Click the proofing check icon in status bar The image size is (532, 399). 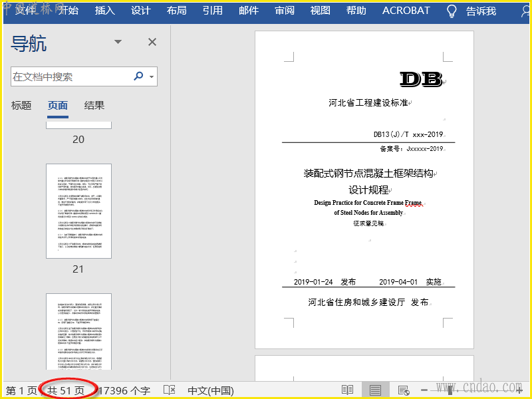coord(170,390)
